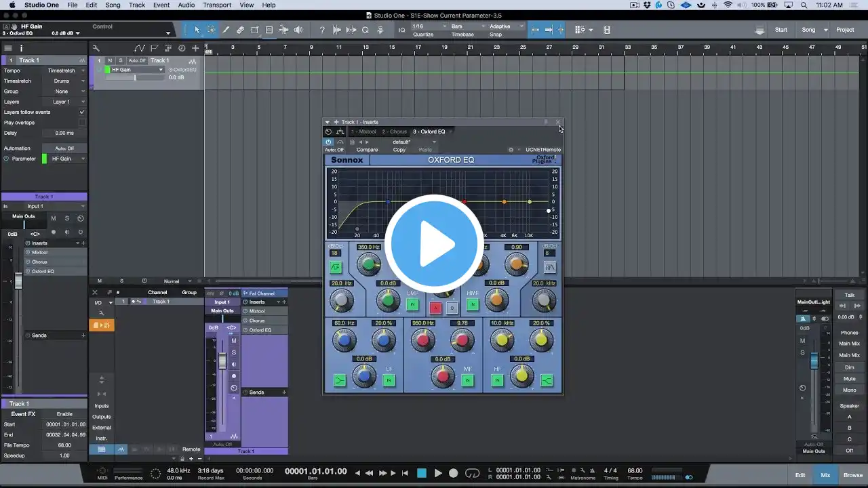Viewport: 868px width, 488px height.
Task: Toggle the loop button in transport
Action: 473,473
